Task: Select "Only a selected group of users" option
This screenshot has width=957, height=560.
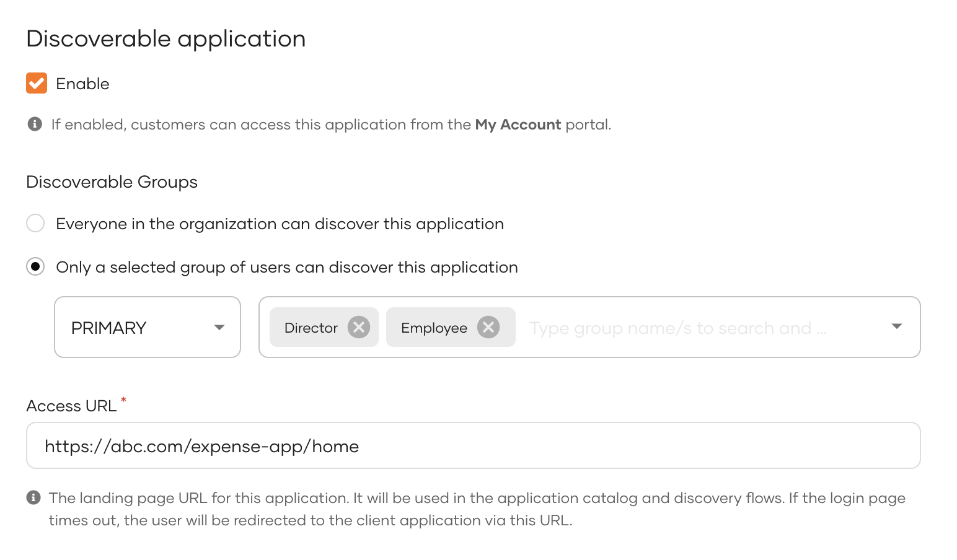Action: tap(35, 266)
